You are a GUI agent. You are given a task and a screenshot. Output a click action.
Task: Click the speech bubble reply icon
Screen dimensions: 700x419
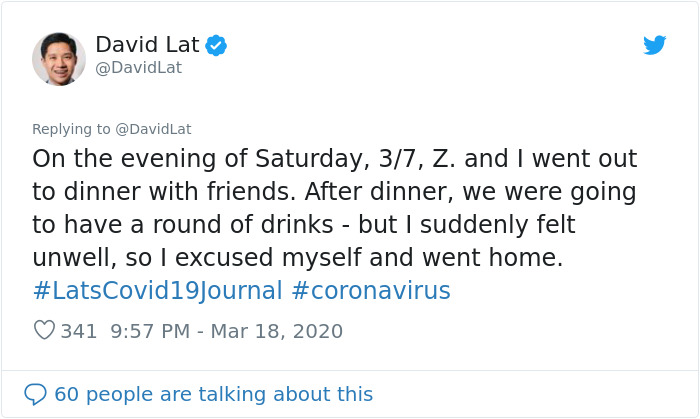[35, 394]
